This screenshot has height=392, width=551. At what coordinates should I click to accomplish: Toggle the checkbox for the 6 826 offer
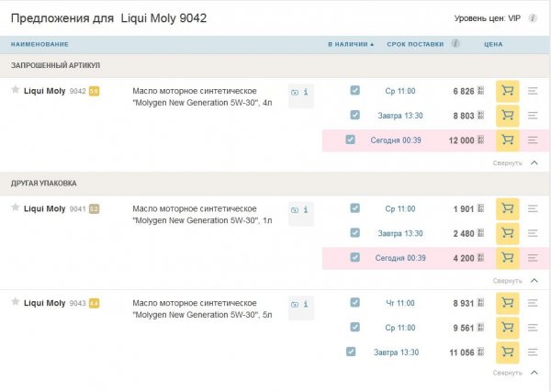click(x=354, y=91)
